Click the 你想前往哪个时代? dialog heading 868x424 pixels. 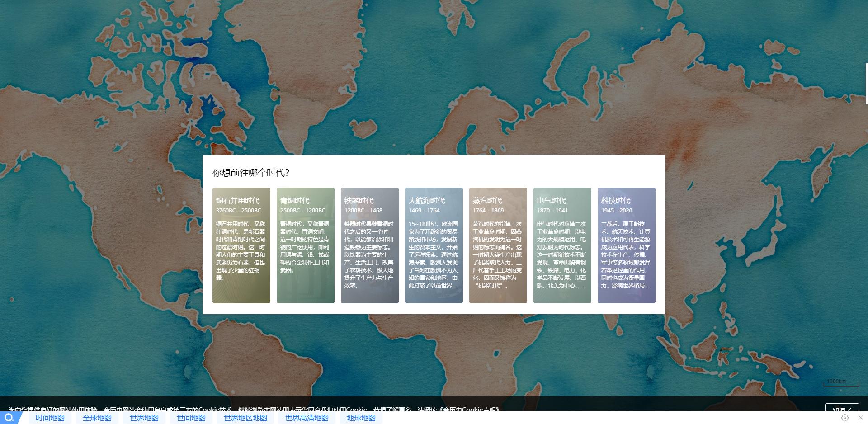251,173
